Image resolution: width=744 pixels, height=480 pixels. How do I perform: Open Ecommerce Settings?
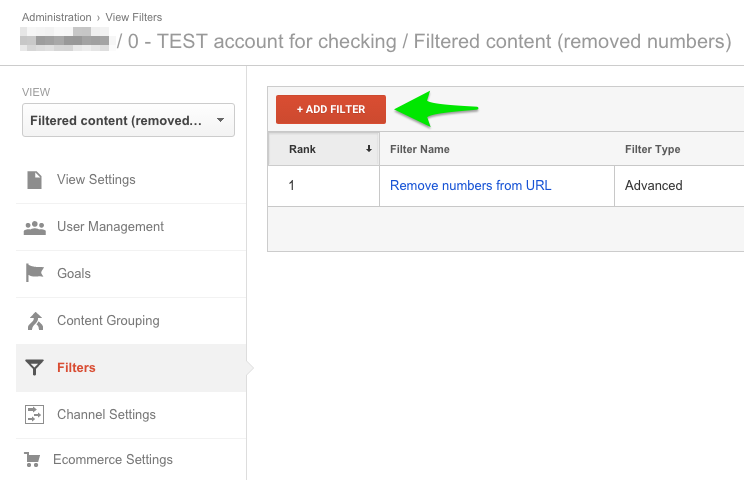pos(131,459)
